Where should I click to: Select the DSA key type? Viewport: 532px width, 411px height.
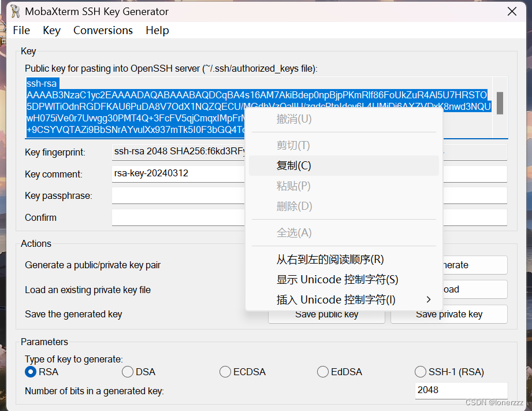point(127,372)
